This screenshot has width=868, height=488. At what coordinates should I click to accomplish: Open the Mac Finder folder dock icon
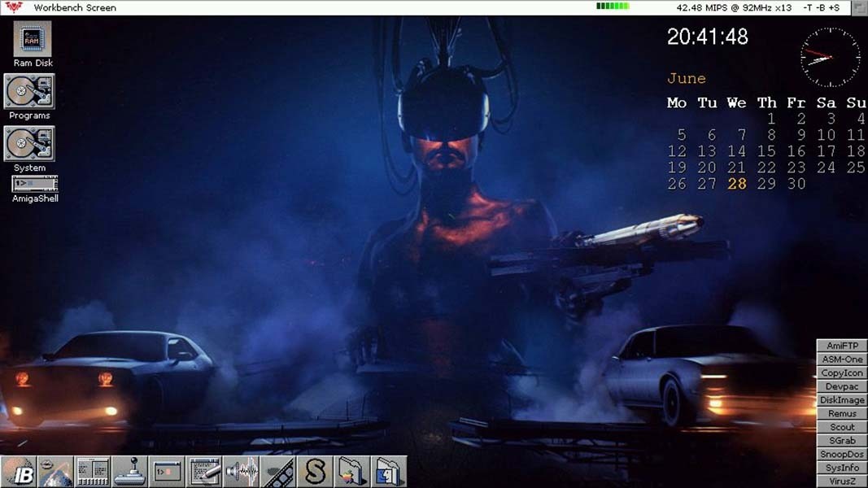[389, 472]
